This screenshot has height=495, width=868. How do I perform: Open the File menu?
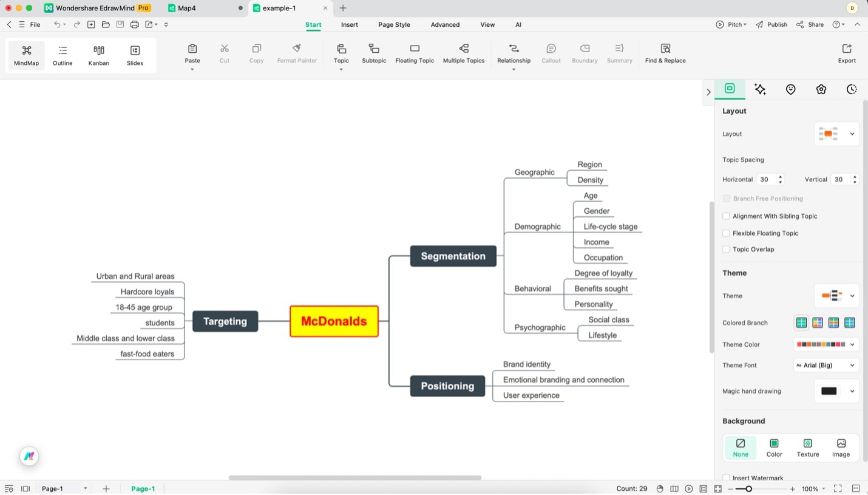point(35,25)
